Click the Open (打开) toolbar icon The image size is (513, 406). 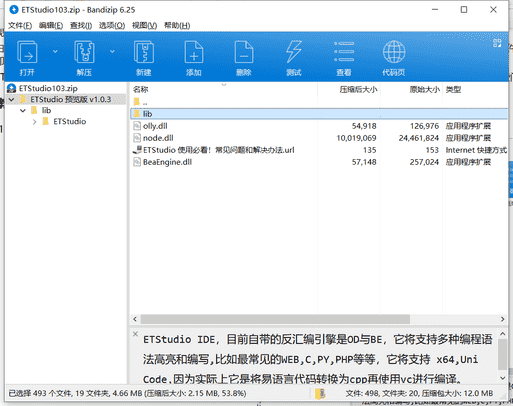(x=27, y=52)
